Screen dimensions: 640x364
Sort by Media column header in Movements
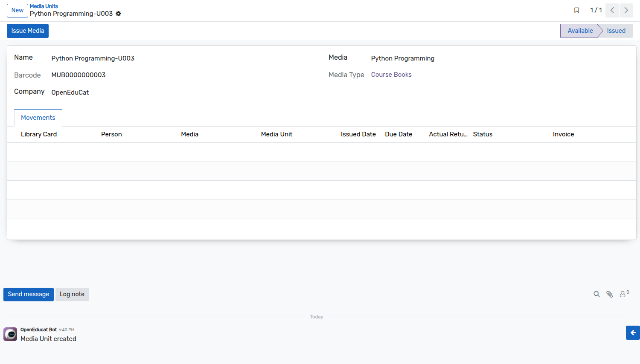pos(189,134)
